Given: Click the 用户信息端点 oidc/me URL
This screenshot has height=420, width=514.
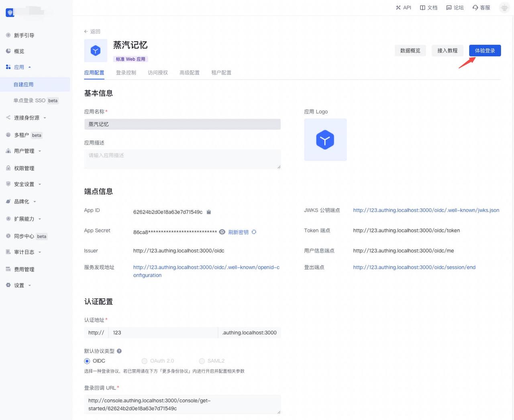Looking at the screenshot, I should point(404,251).
